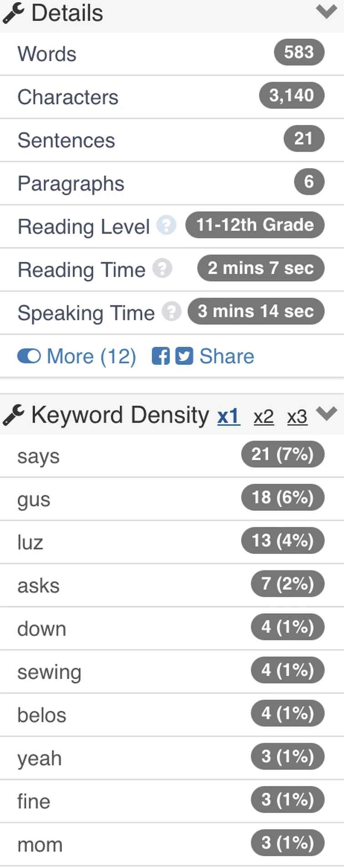Click the 11-12th Grade reading level badge

255,225
